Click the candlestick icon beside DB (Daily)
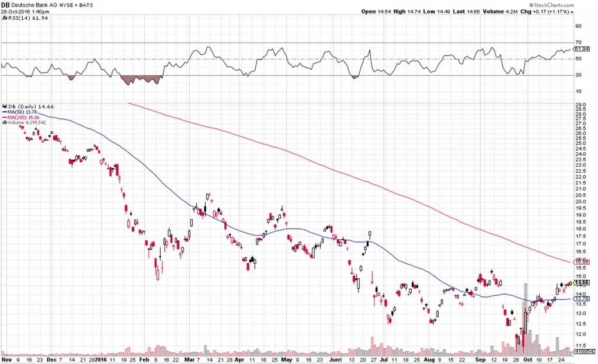 coord(5,107)
